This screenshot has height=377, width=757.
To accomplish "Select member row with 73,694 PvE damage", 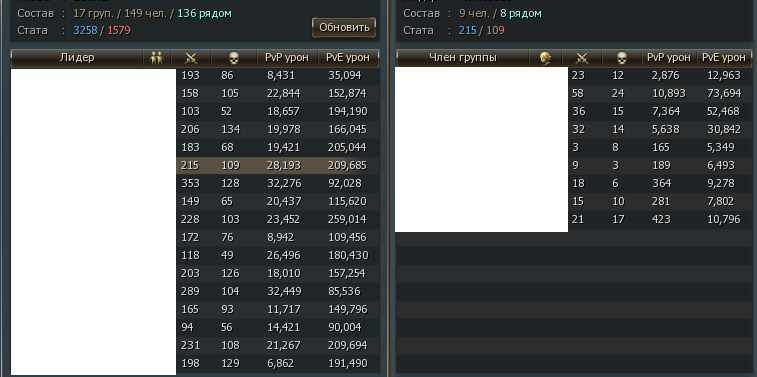I will tap(574, 94).
